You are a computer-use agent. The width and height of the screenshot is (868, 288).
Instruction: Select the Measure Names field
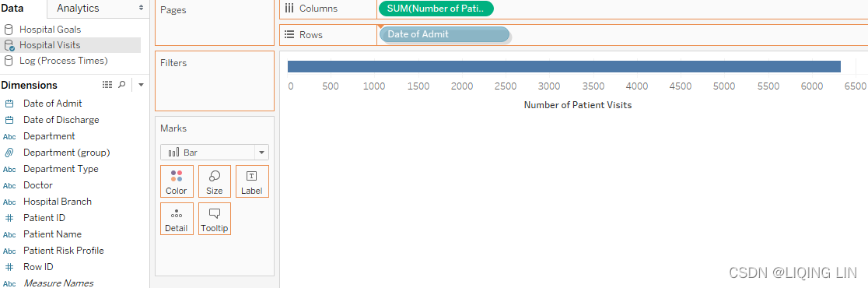pyautogui.click(x=58, y=283)
